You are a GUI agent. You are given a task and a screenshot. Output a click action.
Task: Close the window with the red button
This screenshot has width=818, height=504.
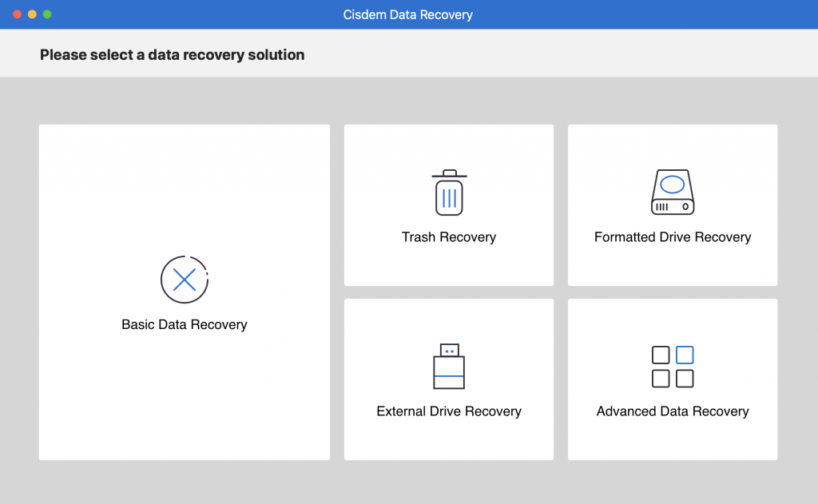tap(17, 14)
